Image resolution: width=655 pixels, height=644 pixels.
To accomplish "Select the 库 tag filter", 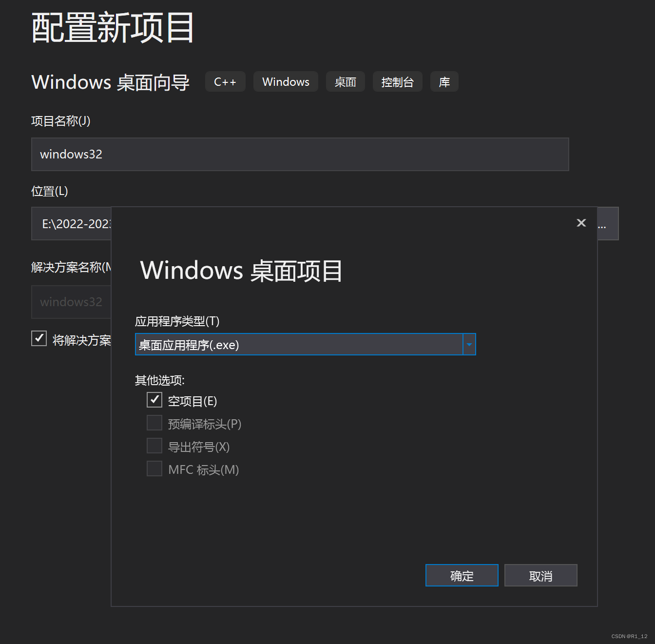I will 443,81.
